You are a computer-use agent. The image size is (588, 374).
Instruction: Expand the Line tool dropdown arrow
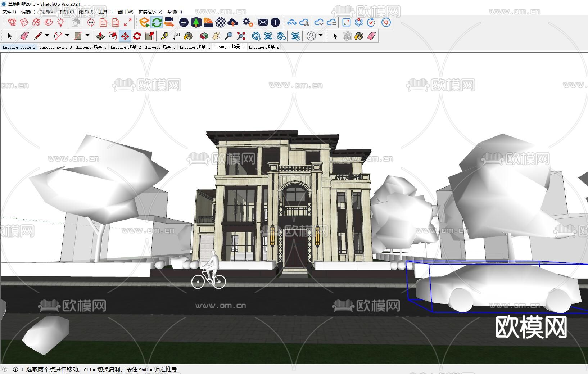click(x=47, y=35)
